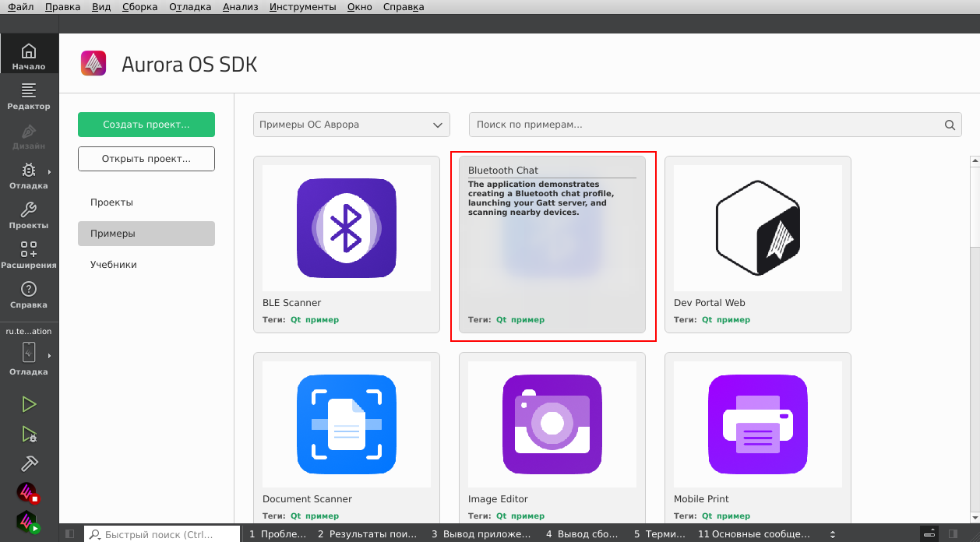980x542 pixels.
Task: Toggle the left sidebar visibility
Action: pyautogui.click(x=70, y=534)
